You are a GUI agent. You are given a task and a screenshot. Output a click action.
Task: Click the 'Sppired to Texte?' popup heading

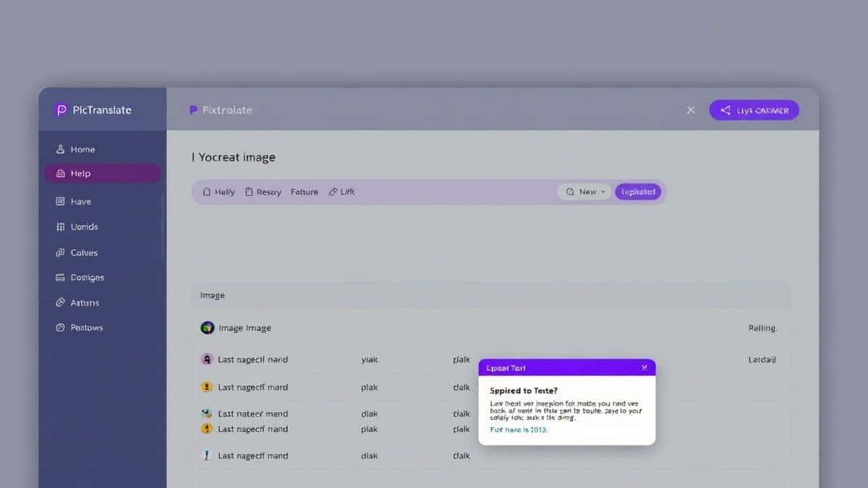[x=525, y=390]
